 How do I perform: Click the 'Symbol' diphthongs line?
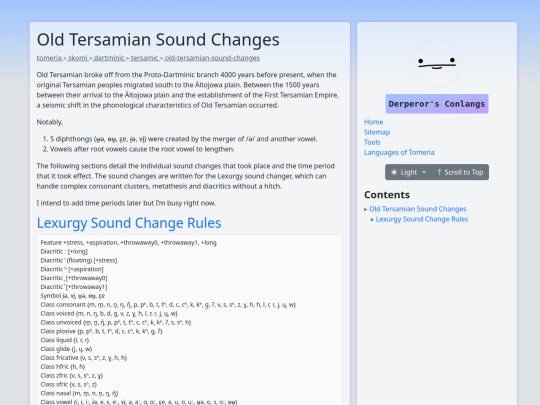click(x=73, y=296)
